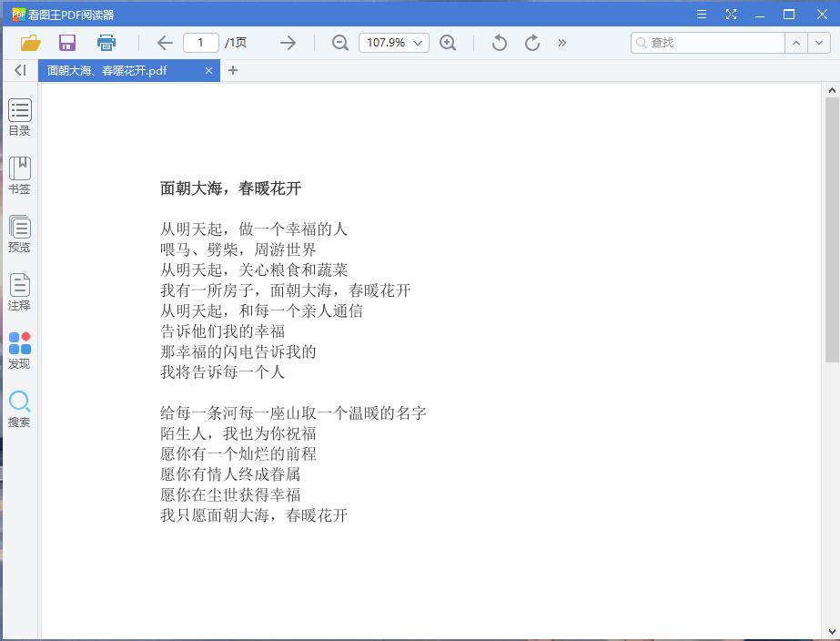Click the 看图王PDF阅读器 app logo icon
This screenshot has width=840, height=641.
[x=19, y=15]
